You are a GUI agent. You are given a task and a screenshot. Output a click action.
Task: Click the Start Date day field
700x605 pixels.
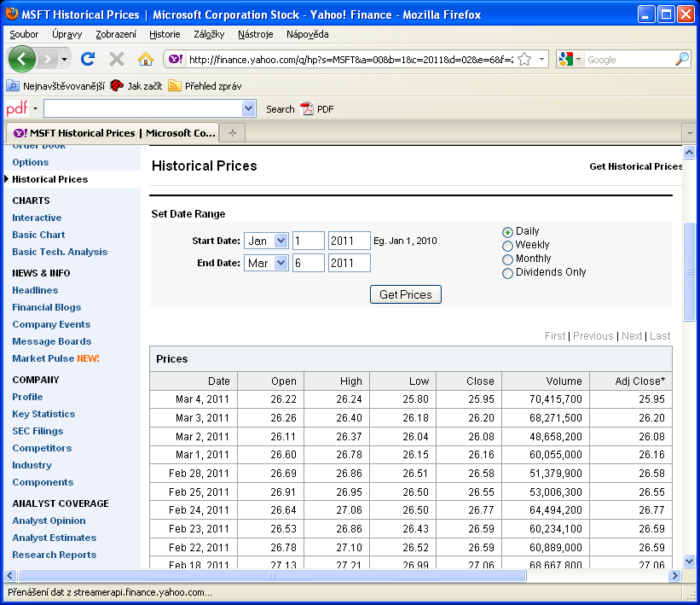tap(308, 241)
